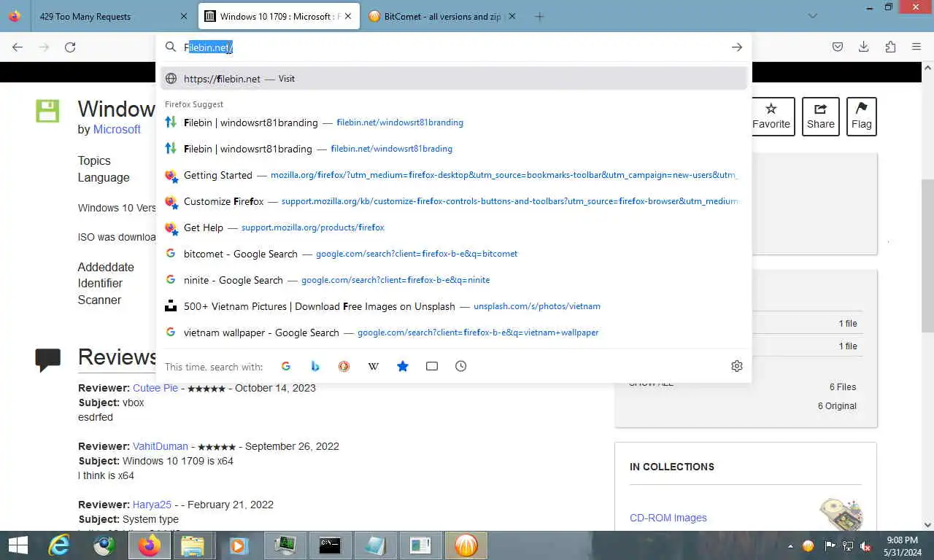The image size is (934, 560).
Task: Search in History using clock icon
Action: tap(461, 366)
